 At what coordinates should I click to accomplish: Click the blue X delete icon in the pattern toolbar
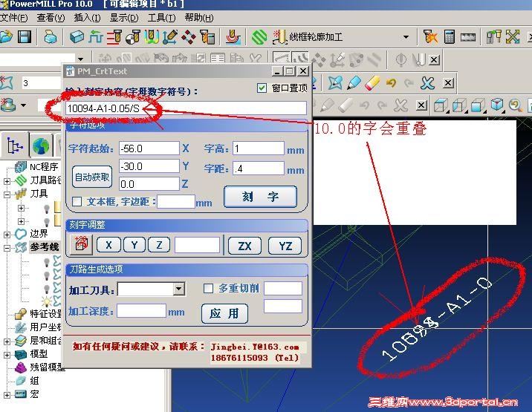pyautogui.click(x=427, y=82)
